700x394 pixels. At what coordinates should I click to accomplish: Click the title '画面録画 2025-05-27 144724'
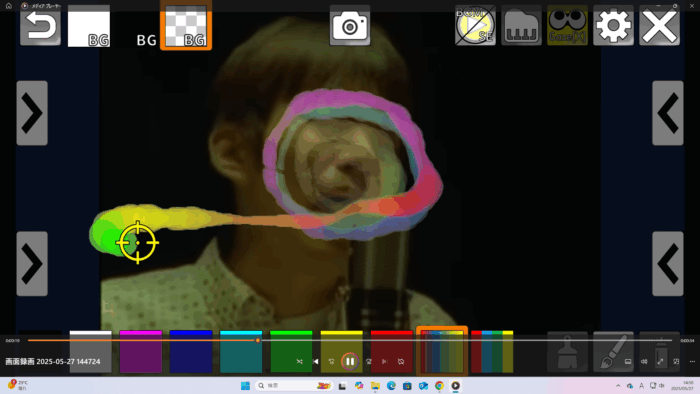coord(53,361)
